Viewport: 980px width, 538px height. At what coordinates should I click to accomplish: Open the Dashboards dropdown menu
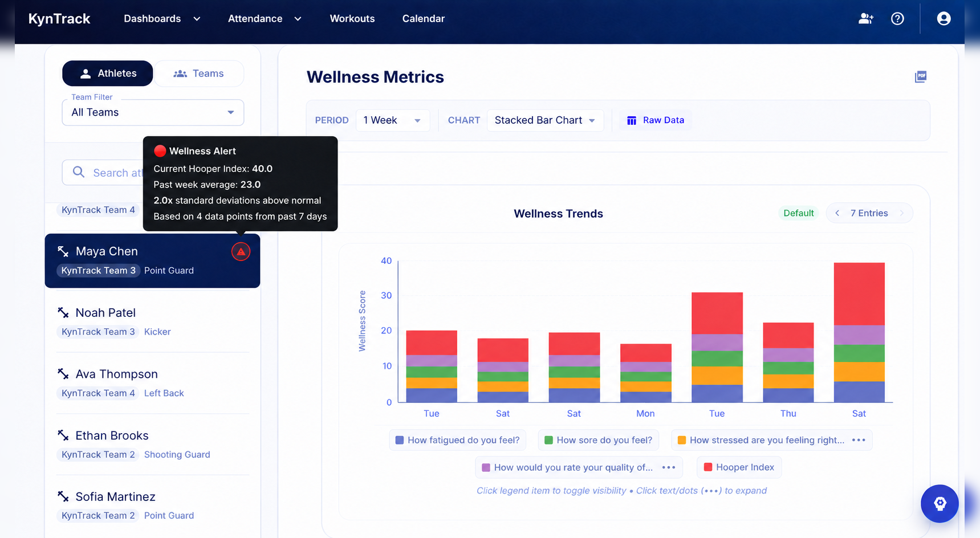(x=162, y=19)
